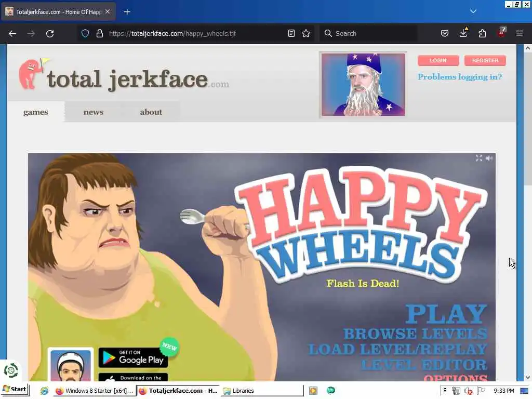Viewport: 532px width, 399px height.
Task: Open the game OPTIONS entry
Action: click(455, 377)
